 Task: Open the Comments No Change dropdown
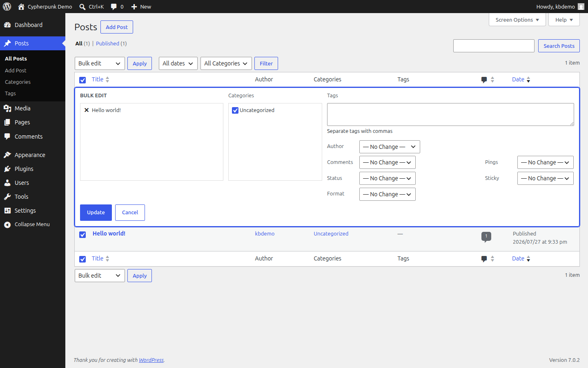pyautogui.click(x=388, y=162)
